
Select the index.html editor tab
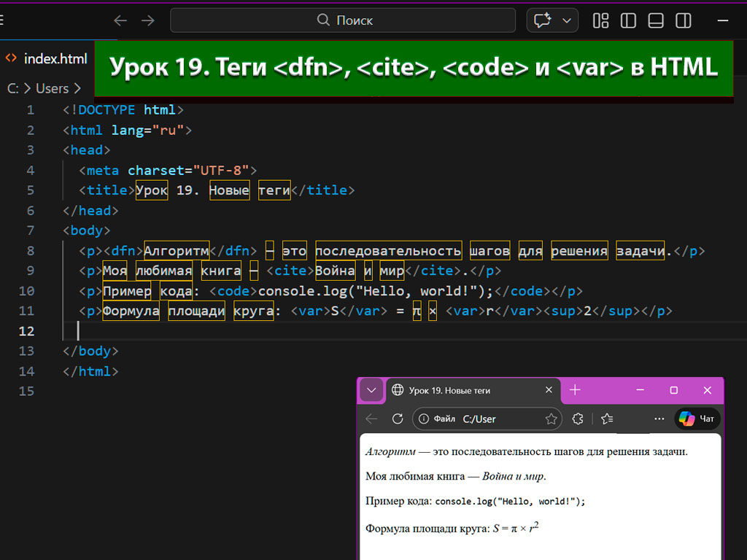tap(55, 58)
